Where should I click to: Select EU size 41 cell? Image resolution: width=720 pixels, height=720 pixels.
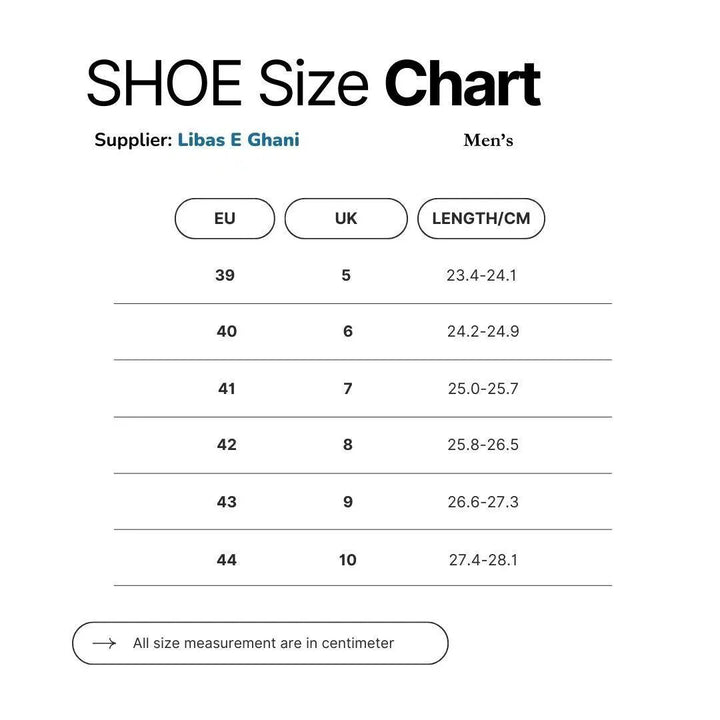click(x=227, y=388)
